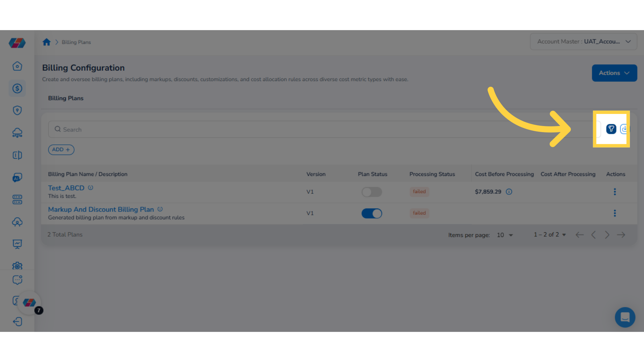Screen dimensions: 644x362
Task: Click the logout icon in the sidebar
Action: point(17,322)
